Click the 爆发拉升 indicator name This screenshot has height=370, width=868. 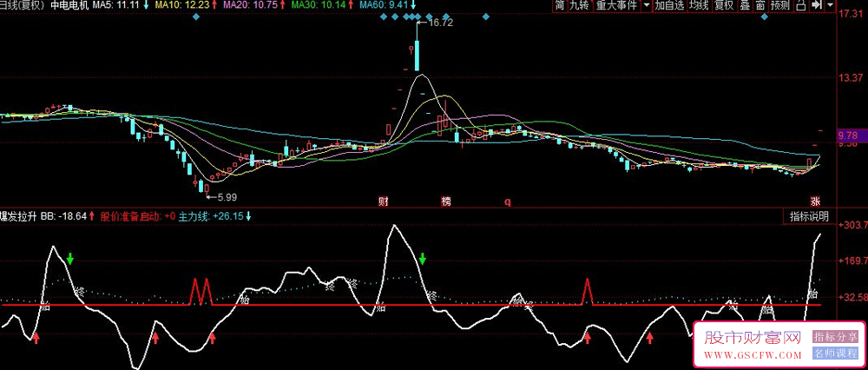tap(18, 216)
